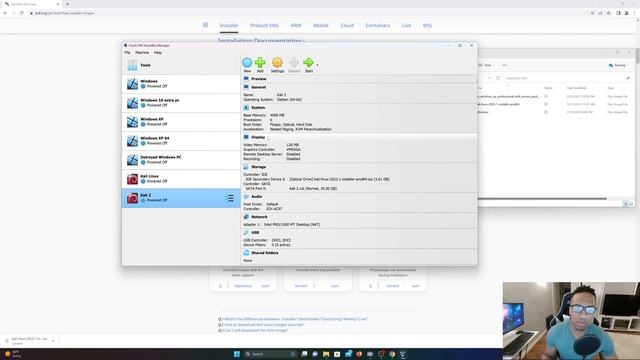This screenshot has width=640, height=360.
Task: Click the Display section header
Action: [x=258, y=138]
